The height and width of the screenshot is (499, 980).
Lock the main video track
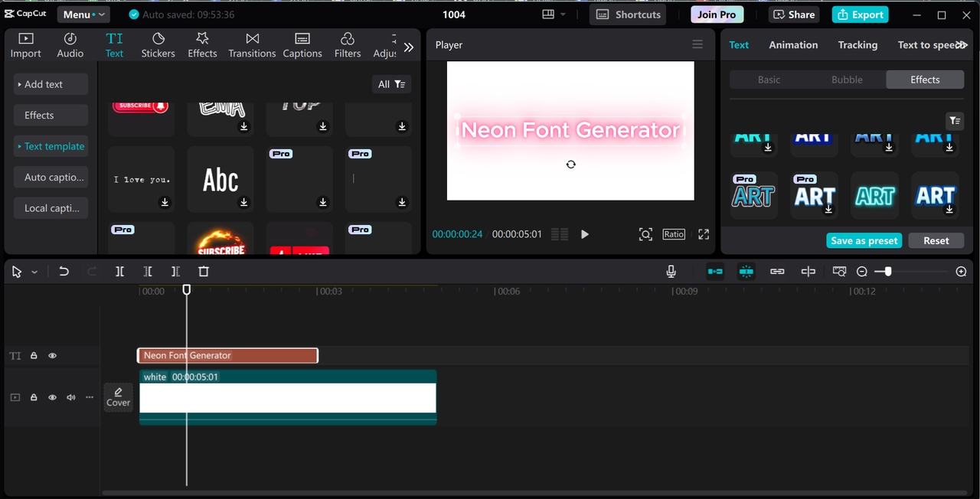[x=34, y=397]
